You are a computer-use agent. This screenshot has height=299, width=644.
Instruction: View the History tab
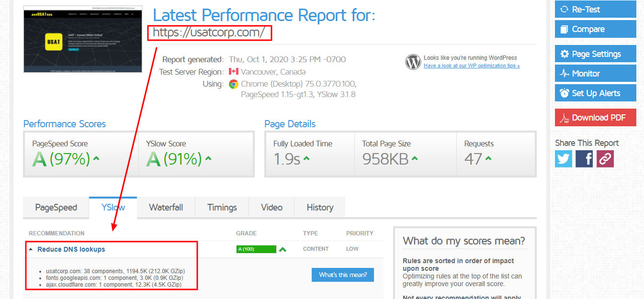(x=320, y=207)
